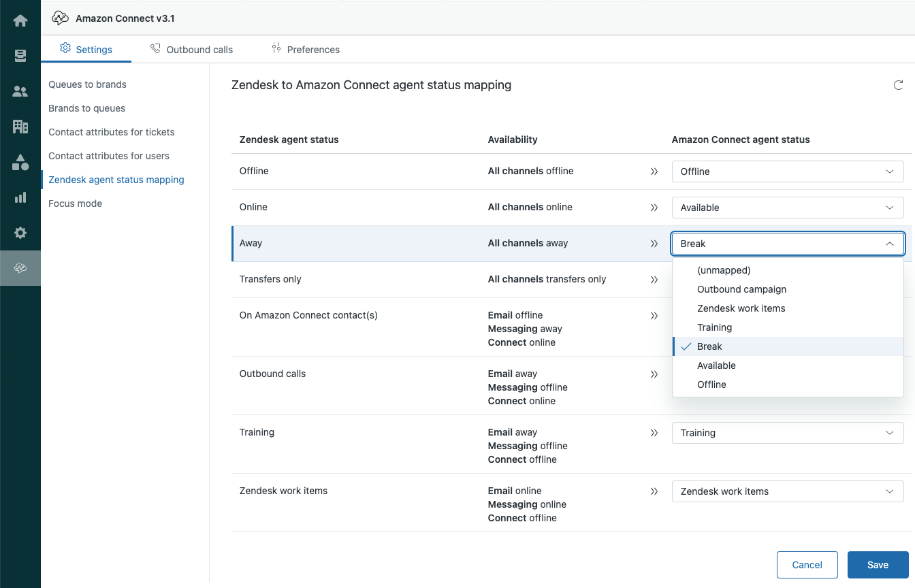This screenshot has width=915, height=588.
Task: Expand the Offline row status dropdown
Action: (788, 171)
